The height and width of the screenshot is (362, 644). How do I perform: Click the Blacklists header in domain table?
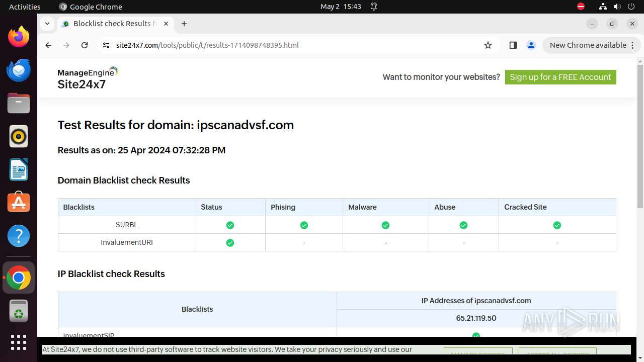(x=127, y=207)
